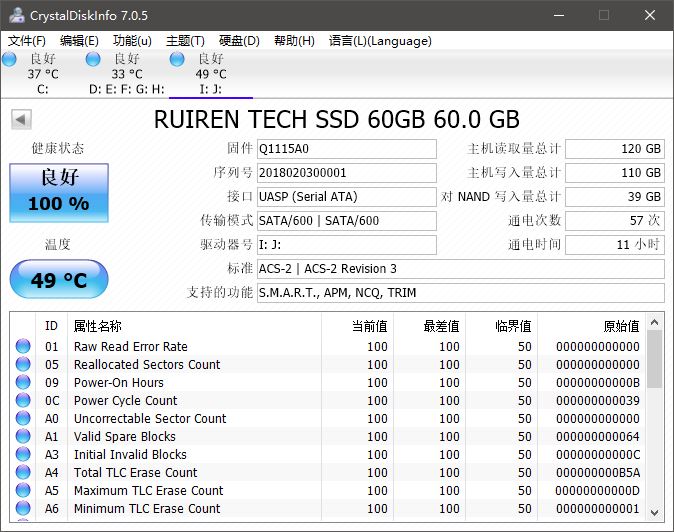
Task: Click the power-on hours value 11 小时
Action: pyautogui.click(x=615, y=245)
